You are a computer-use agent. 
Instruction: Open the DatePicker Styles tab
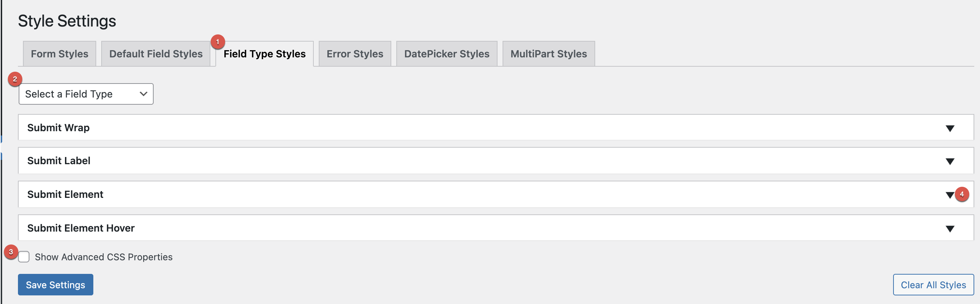point(447,53)
